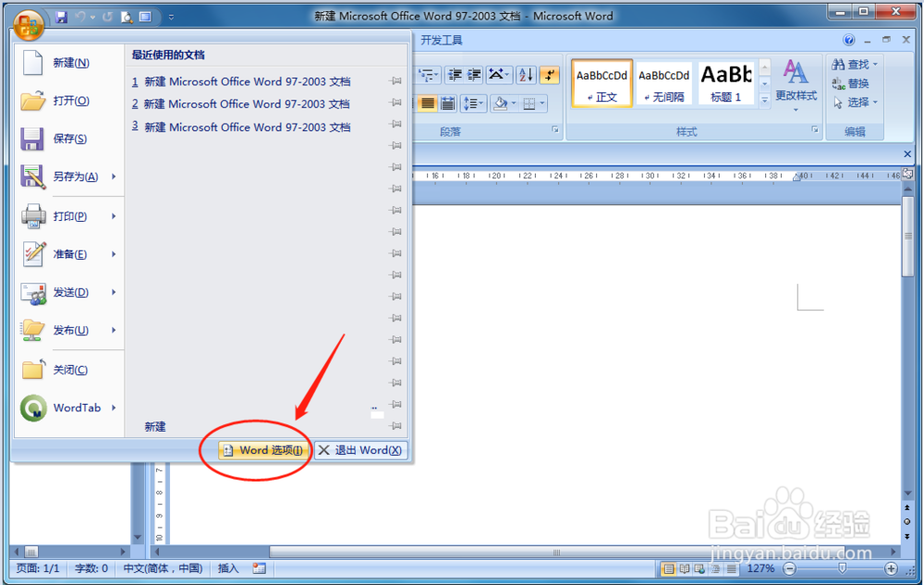Screen dimensions: 924x585
Task: Open the Developer (开发工具) ribbon tab
Action: [442, 40]
